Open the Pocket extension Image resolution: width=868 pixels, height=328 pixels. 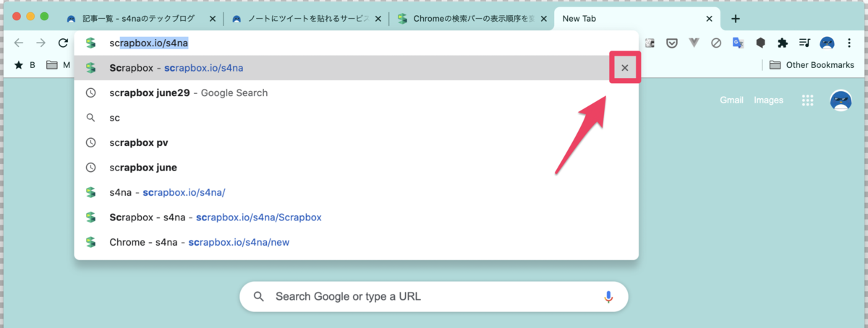[x=672, y=43]
